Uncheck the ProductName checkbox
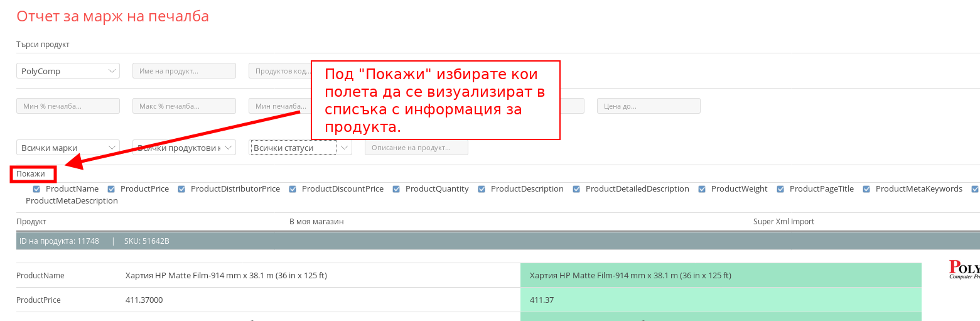Viewport: 980px width, 321px height. [x=36, y=189]
